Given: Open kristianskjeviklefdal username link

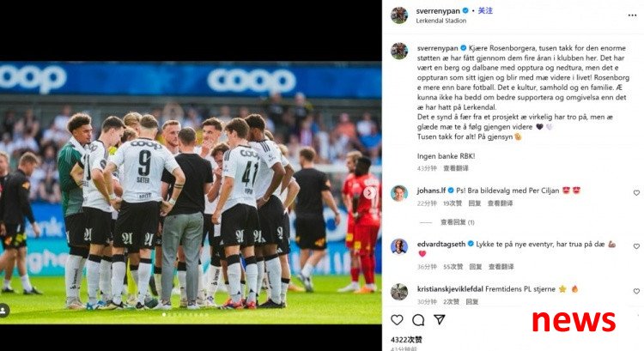Looking at the screenshot, I should click(x=450, y=289).
